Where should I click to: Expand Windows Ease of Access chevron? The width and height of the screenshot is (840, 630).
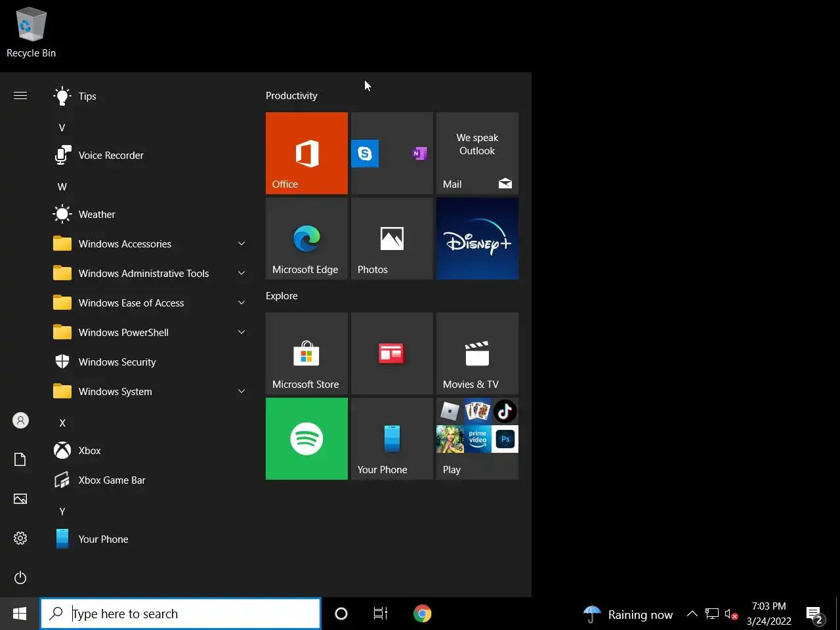(x=241, y=303)
